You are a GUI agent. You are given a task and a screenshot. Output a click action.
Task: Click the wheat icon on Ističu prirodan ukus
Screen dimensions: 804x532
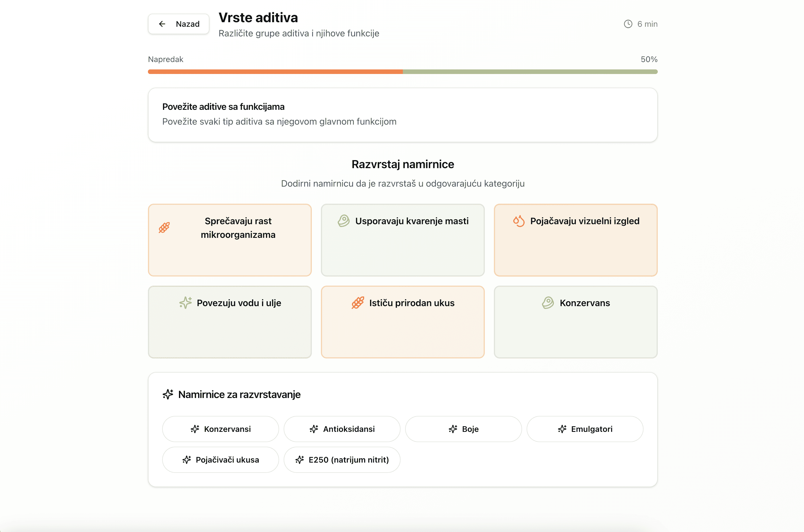click(x=358, y=303)
